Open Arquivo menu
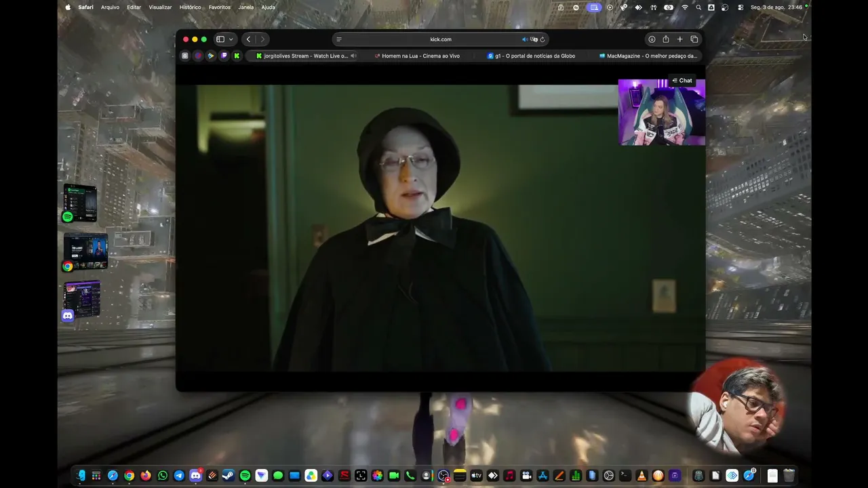This screenshot has width=868, height=488. click(110, 7)
